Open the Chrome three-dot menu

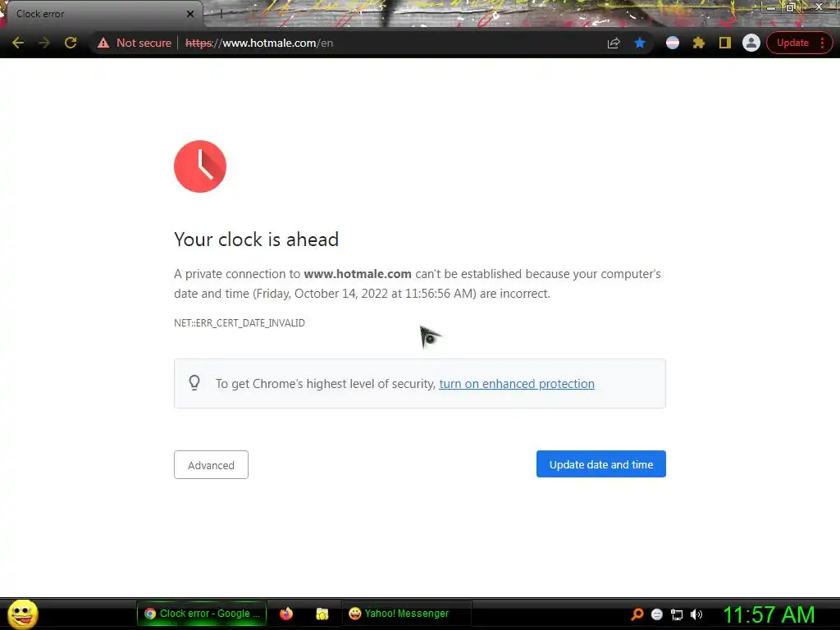(x=822, y=43)
